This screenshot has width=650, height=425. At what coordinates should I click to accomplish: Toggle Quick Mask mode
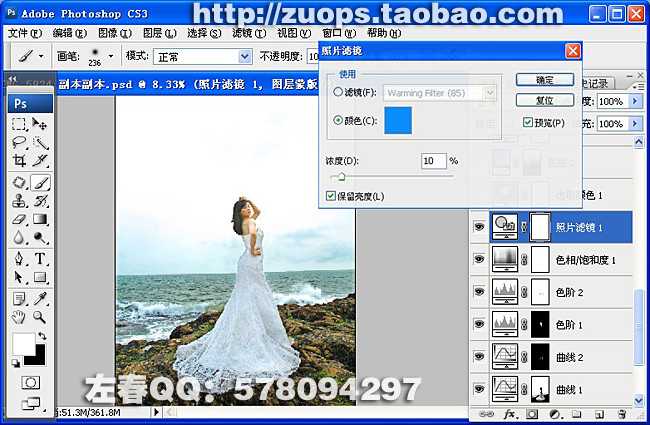click(30, 382)
